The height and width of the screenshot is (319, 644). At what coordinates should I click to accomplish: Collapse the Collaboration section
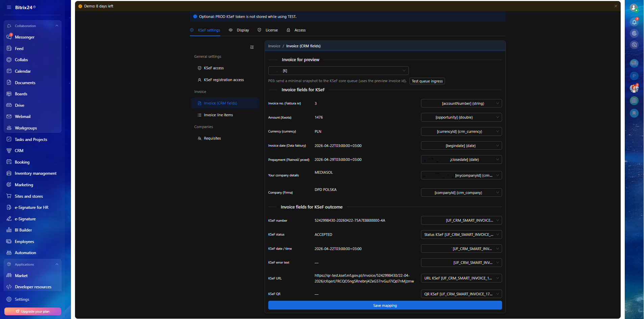click(x=57, y=26)
